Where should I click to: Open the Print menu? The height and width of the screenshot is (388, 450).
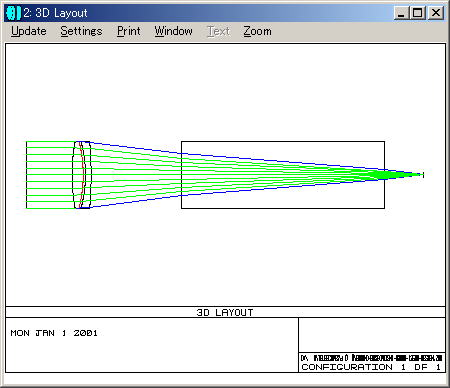coord(129,31)
